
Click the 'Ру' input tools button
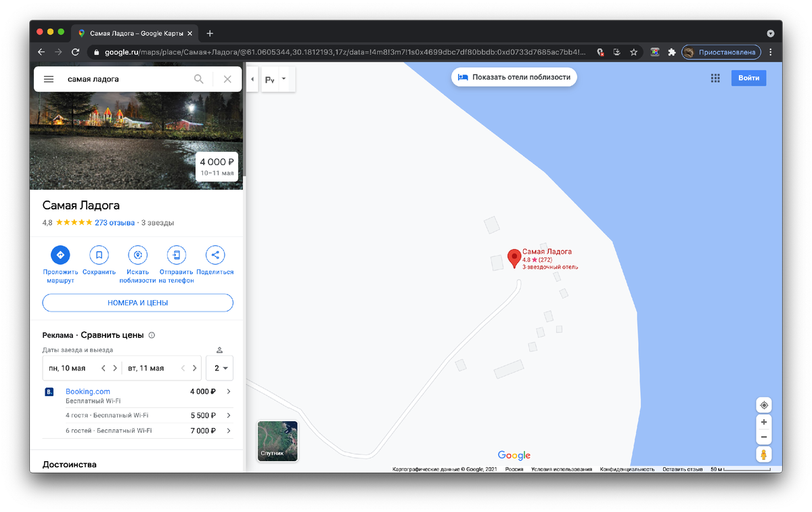pyautogui.click(x=269, y=79)
